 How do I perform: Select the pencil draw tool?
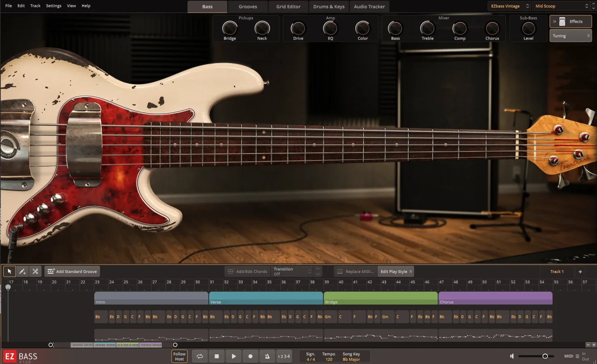[22, 271]
